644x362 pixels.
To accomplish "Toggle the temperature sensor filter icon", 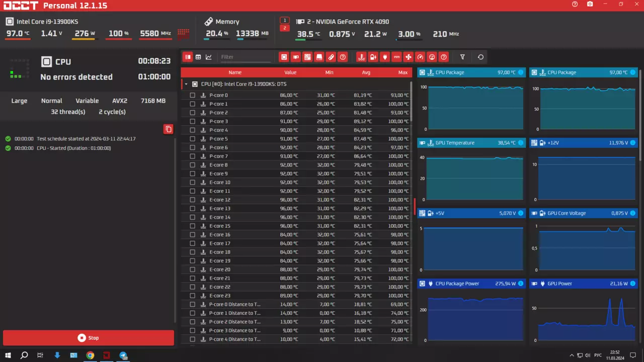I will (361, 57).
